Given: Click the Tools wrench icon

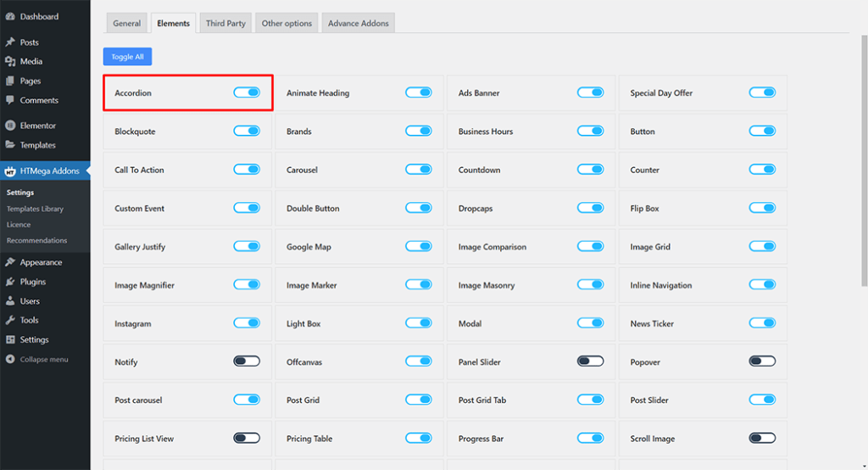Looking at the screenshot, I should tap(10, 321).
